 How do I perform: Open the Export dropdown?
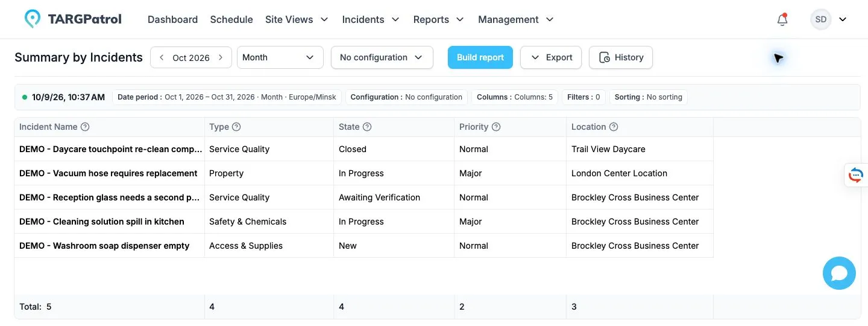pos(551,57)
